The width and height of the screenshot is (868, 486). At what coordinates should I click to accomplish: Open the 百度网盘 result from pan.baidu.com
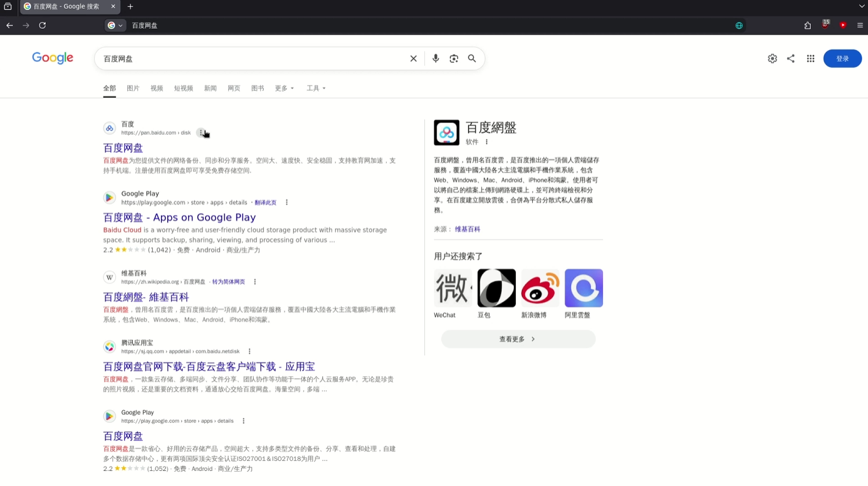(x=123, y=148)
